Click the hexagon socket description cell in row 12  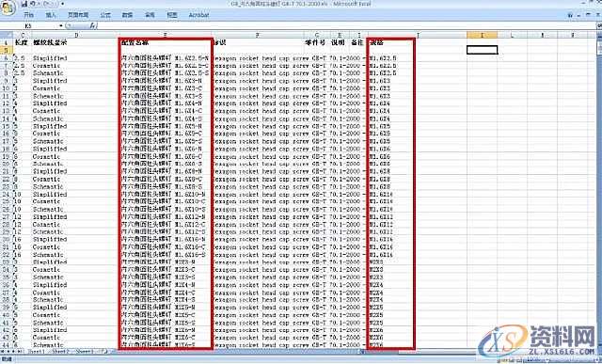click(258, 103)
